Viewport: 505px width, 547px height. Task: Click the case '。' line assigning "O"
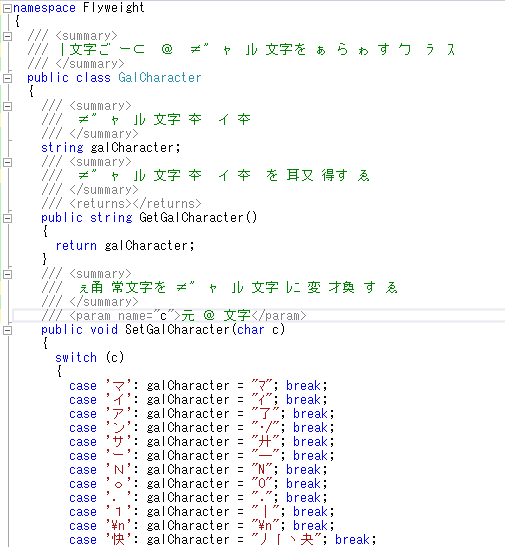point(198,484)
